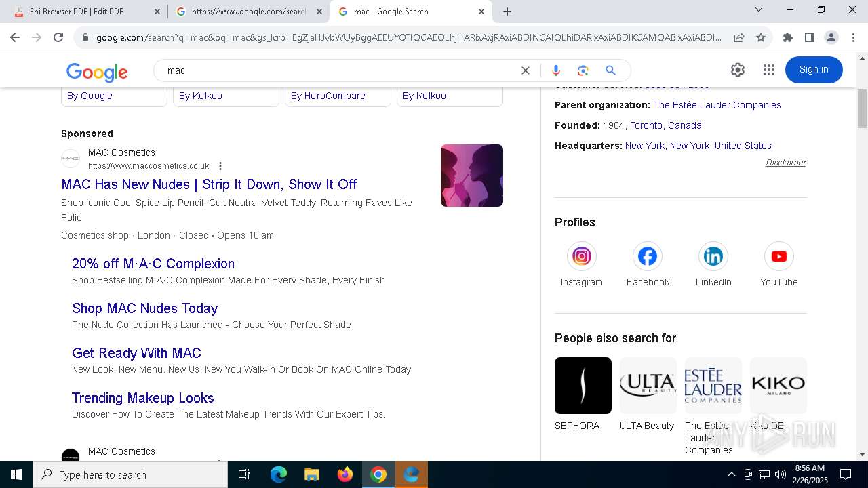Click the page vertical scrollbar thumb
The height and width of the screenshot is (488, 868).
(x=862, y=108)
